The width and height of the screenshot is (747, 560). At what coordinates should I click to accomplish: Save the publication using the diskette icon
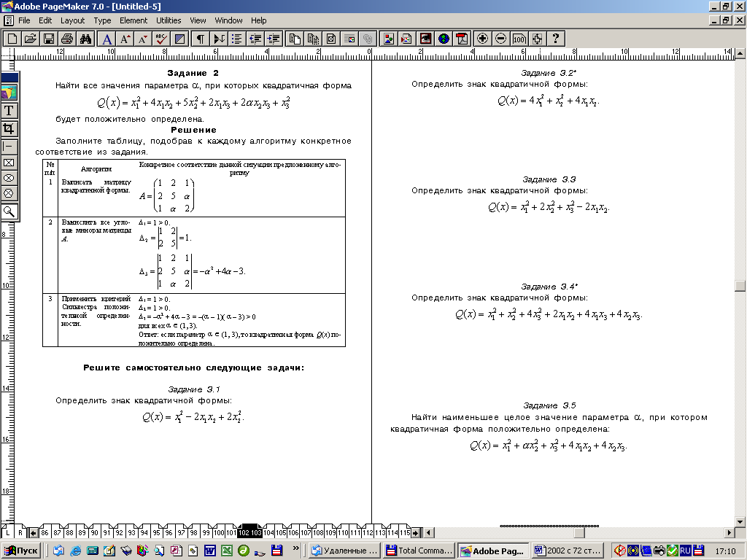click(49, 39)
